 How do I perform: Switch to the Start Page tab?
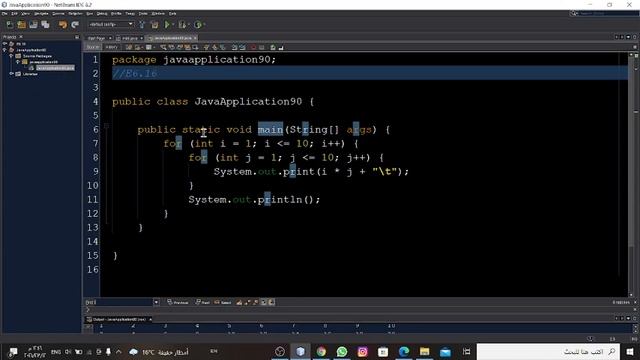[x=97, y=38]
